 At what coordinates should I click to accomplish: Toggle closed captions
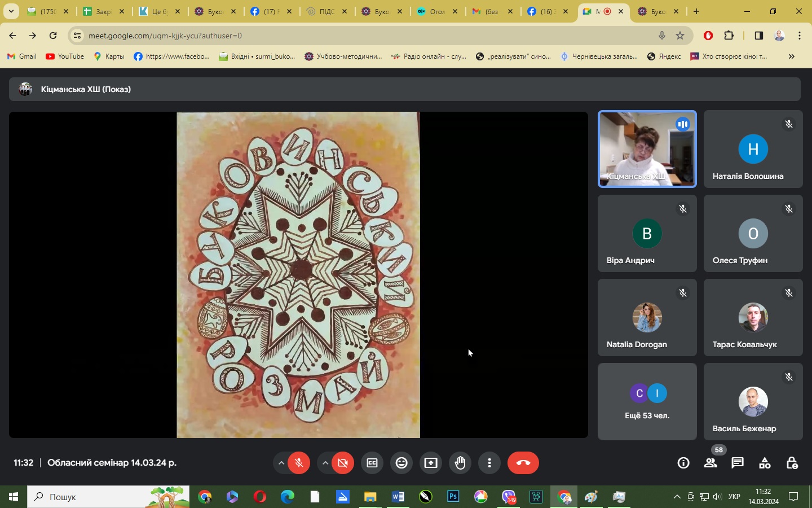[x=372, y=463]
